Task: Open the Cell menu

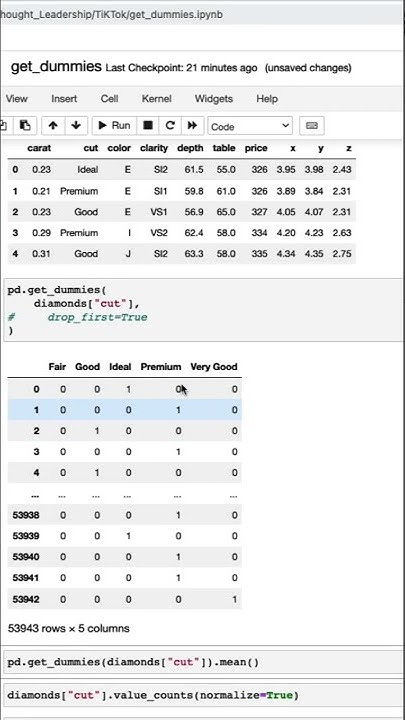Action: 109,99
